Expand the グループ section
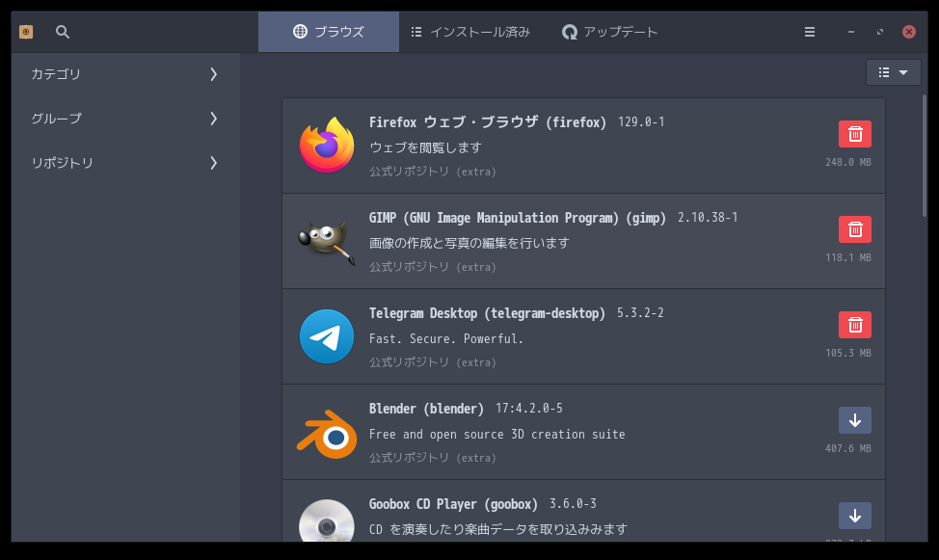The height and width of the screenshot is (560, 939). (x=125, y=119)
